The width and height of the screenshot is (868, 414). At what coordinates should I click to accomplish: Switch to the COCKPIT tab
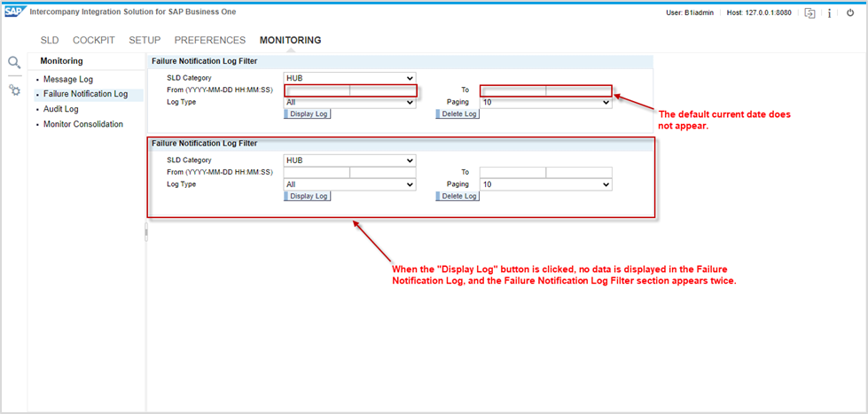coord(93,40)
